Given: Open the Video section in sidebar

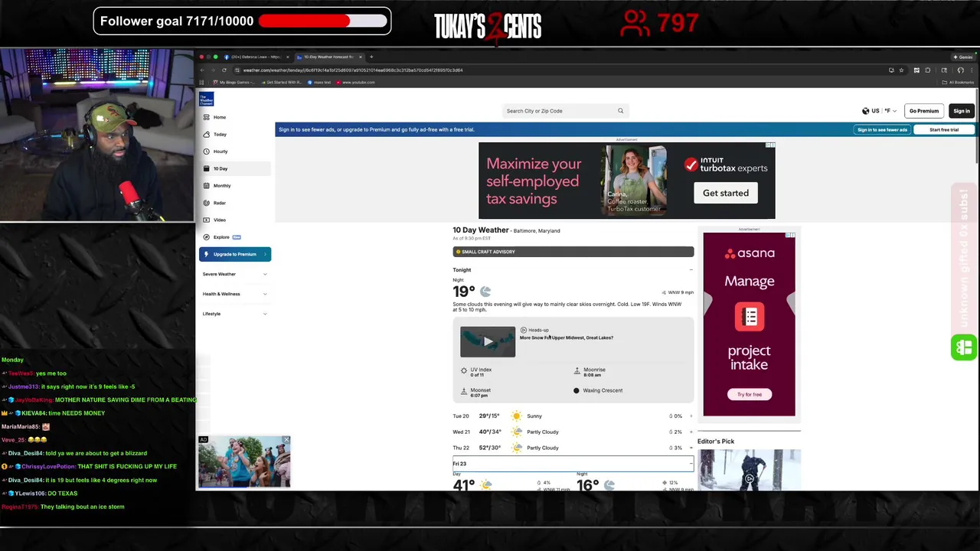Looking at the screenshot, I should [x=234, y=220].
